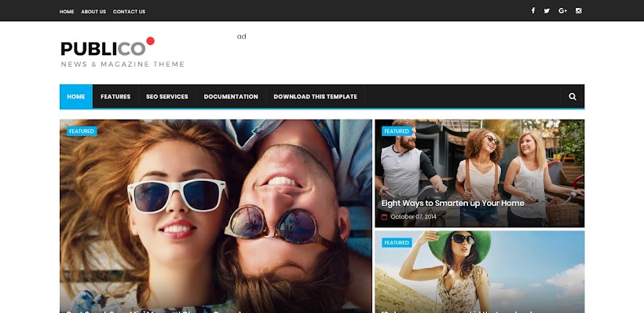Open the Twitter social icon
Image resolution: width=644 pixels, height=313 pixels.
click(547, 11)
